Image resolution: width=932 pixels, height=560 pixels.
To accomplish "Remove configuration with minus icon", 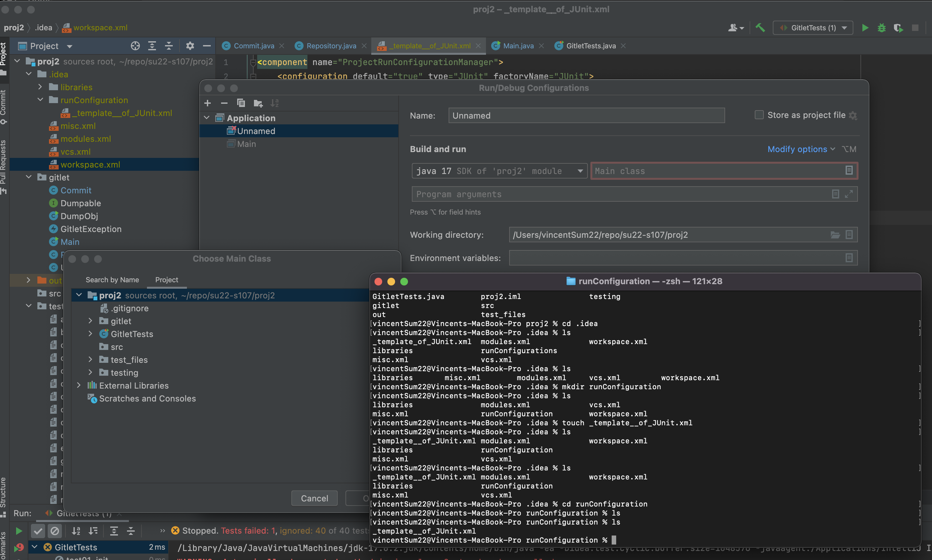I will (224, 103).
